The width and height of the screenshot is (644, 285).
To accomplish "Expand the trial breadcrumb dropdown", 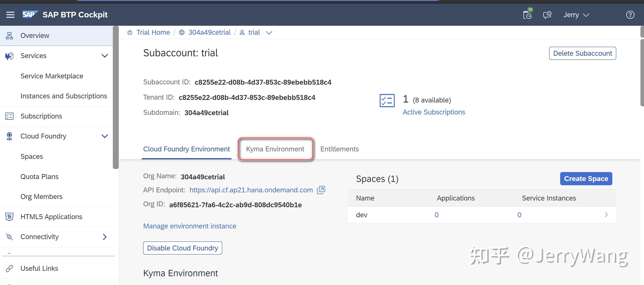I will point(269,32).
